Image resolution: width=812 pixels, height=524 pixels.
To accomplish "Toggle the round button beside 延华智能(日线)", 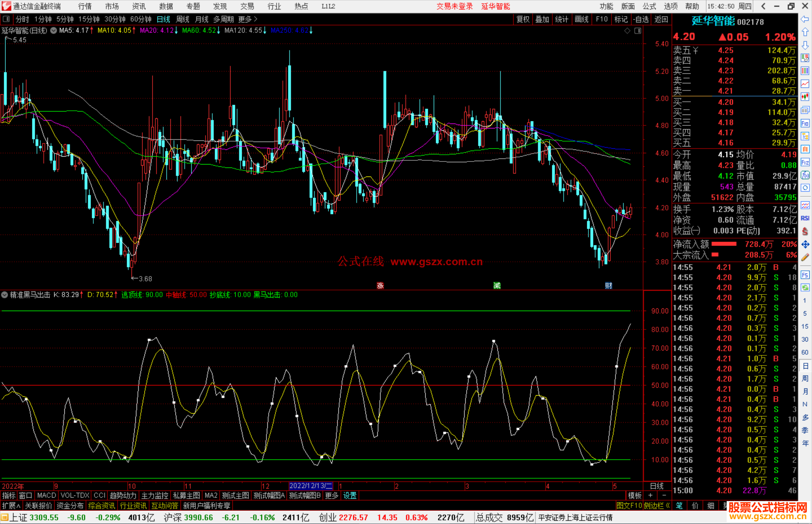I will click(54, 31).
